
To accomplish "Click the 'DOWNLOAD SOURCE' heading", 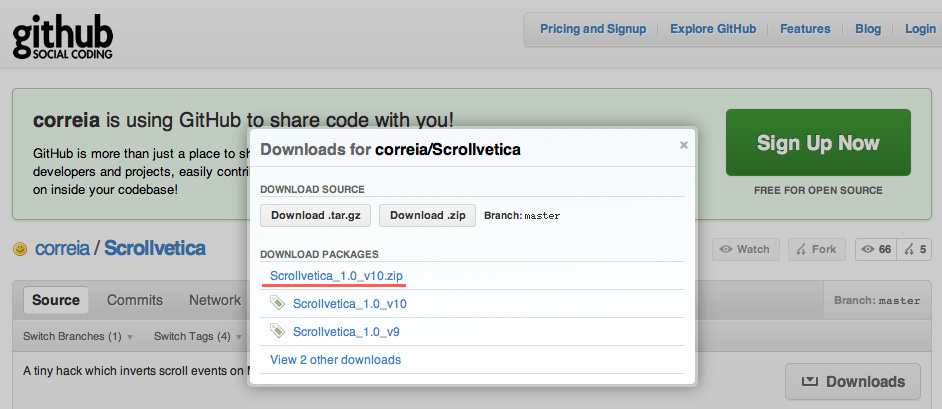I will click(x=312, y=189).
